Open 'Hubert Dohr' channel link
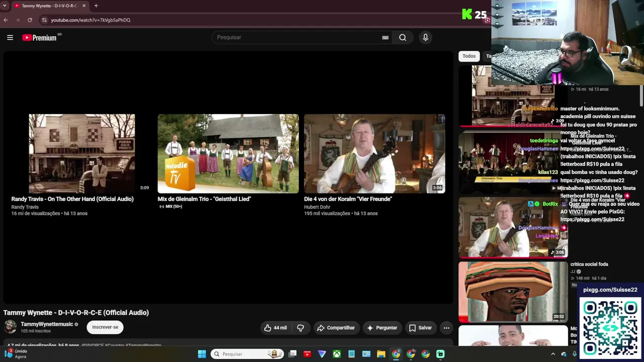The height and width of the screenshot is (362, 644). (317, 207)
